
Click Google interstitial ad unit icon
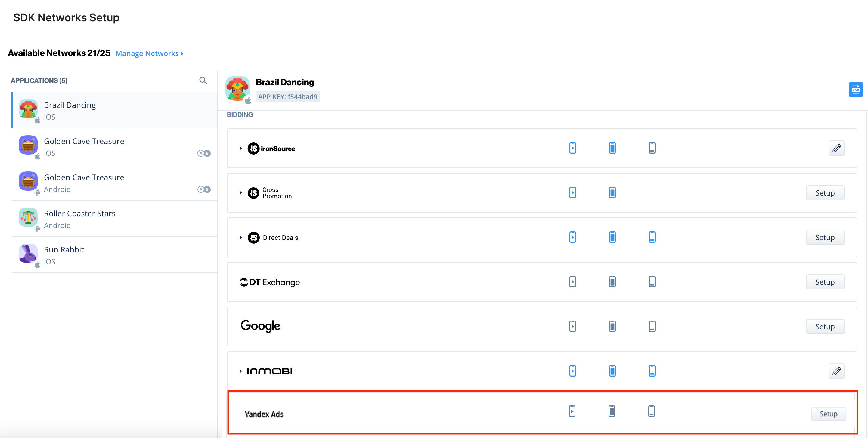point(612,326)
